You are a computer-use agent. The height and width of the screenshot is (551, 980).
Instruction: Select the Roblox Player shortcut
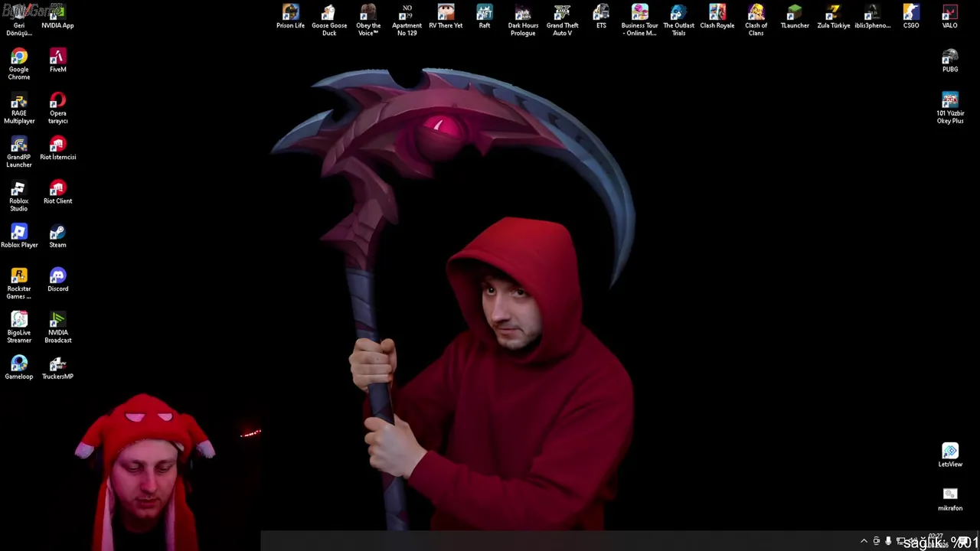[19, 236]
